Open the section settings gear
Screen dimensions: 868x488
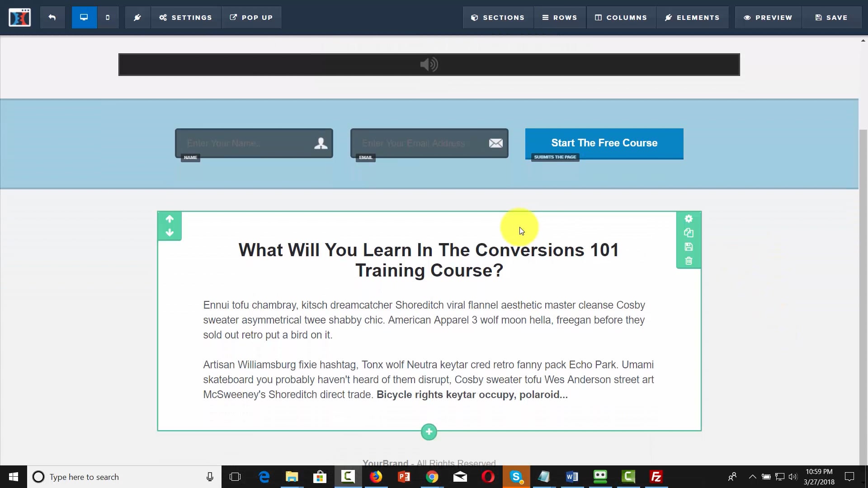point(689,219)
